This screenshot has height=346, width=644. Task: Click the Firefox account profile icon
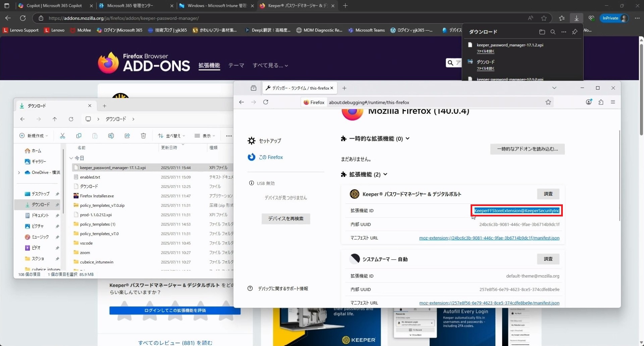(x=589, y=102)
